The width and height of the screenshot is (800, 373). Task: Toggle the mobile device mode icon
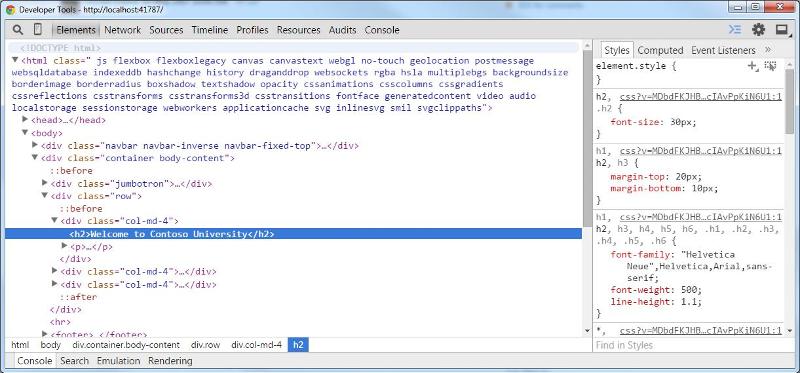pyautogui.click(x=38, y=30)
